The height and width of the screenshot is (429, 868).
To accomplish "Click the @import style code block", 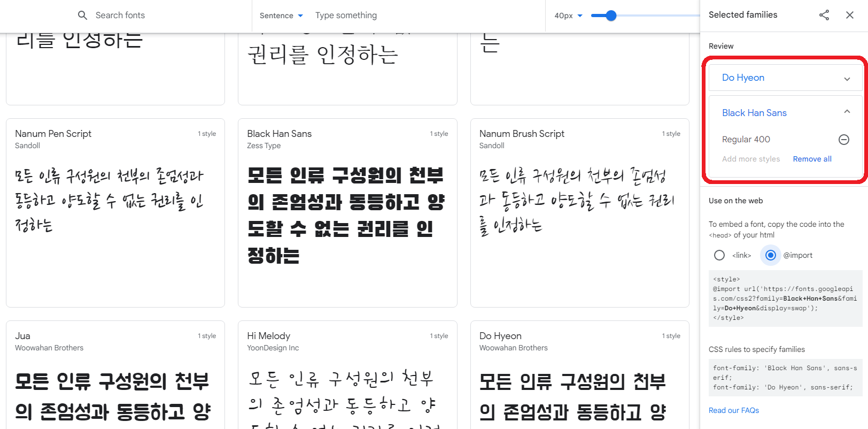I will pos(785,298).
